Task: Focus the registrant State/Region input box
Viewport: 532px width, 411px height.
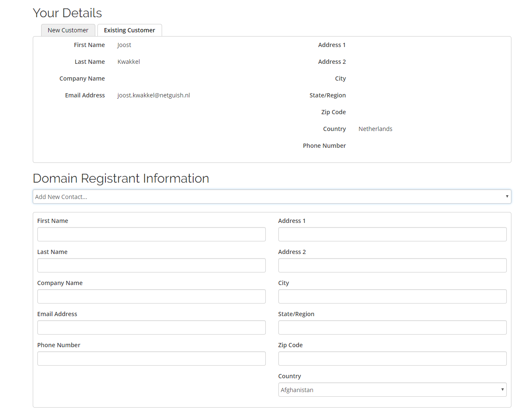Action: point(392,327)
